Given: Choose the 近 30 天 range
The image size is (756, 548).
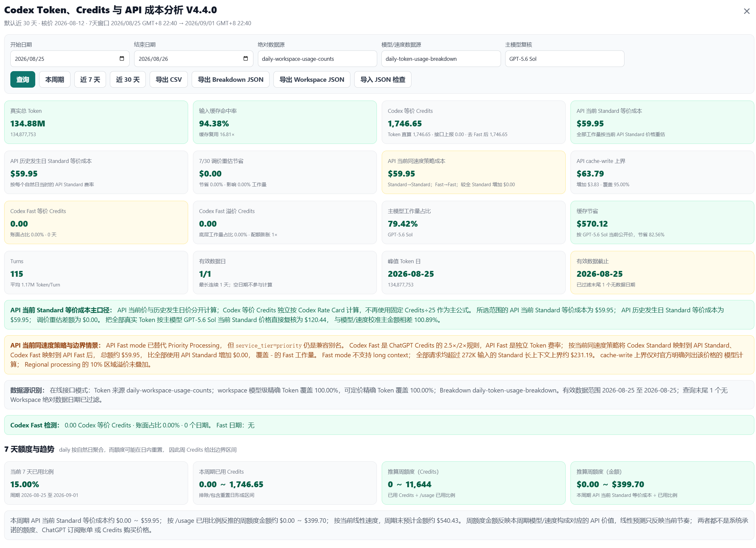Looking at the screenshot, I should (x=128, y=79).
